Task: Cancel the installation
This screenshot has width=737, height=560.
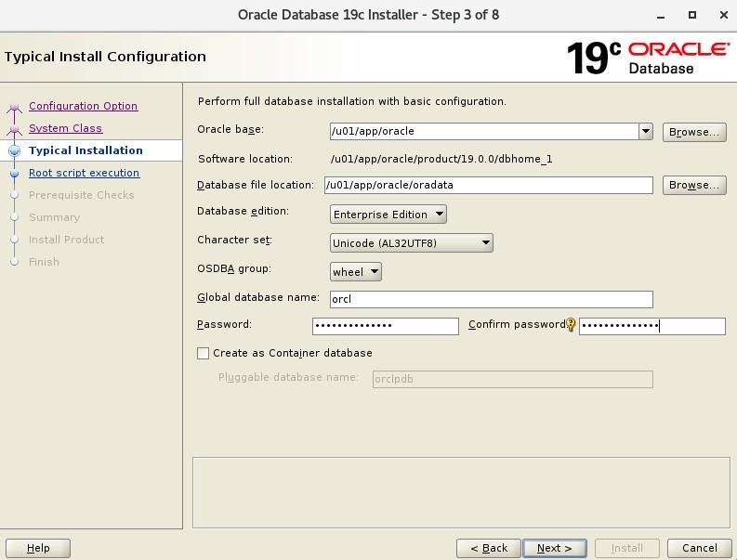Action: click(x=700, y=548)
